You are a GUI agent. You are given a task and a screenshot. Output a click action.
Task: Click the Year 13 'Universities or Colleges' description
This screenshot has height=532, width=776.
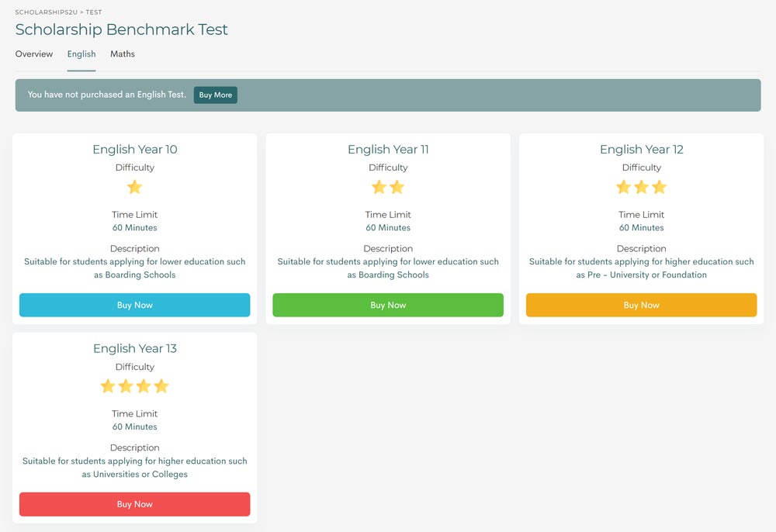(x=134, y=468)
